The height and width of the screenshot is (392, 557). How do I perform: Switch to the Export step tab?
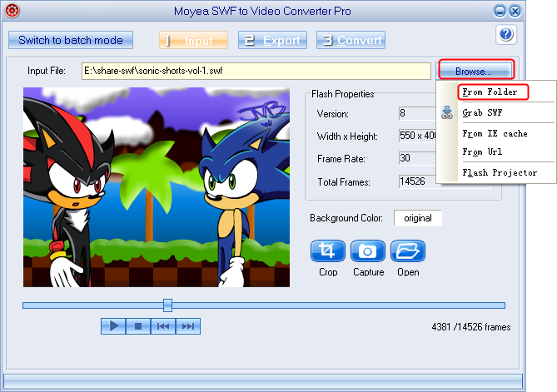(x=272, y=40)
